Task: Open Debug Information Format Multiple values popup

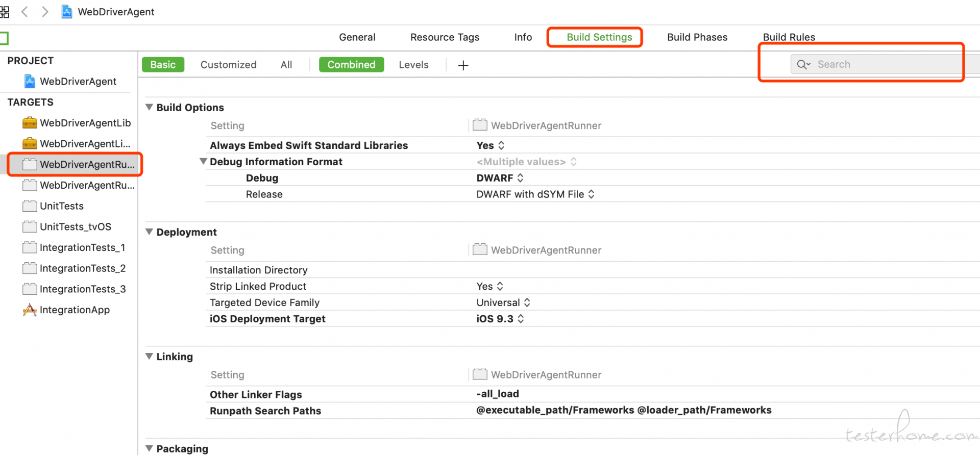Action: [x=526, y=162]
